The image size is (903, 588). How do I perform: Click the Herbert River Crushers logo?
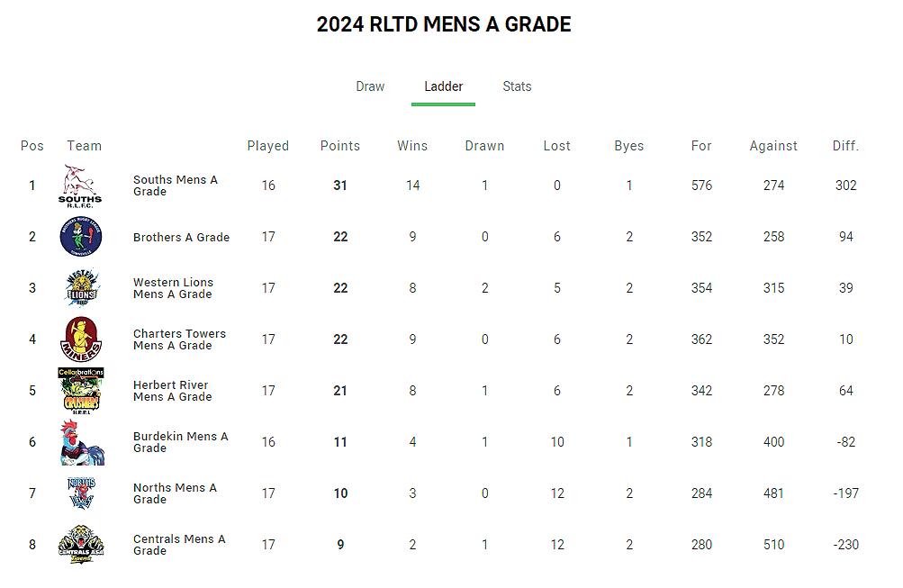coord(81,391)
